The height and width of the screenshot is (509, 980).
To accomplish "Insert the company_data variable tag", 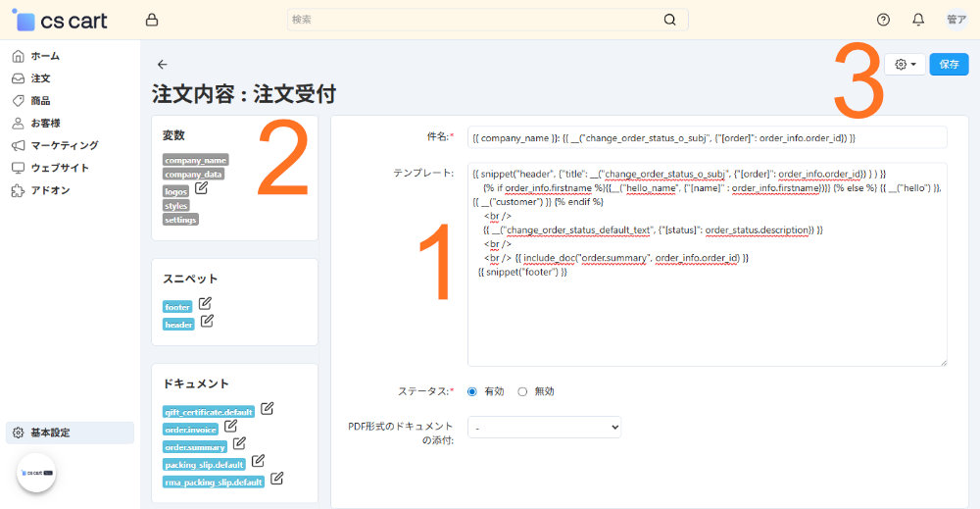I will tap(194, 175).
